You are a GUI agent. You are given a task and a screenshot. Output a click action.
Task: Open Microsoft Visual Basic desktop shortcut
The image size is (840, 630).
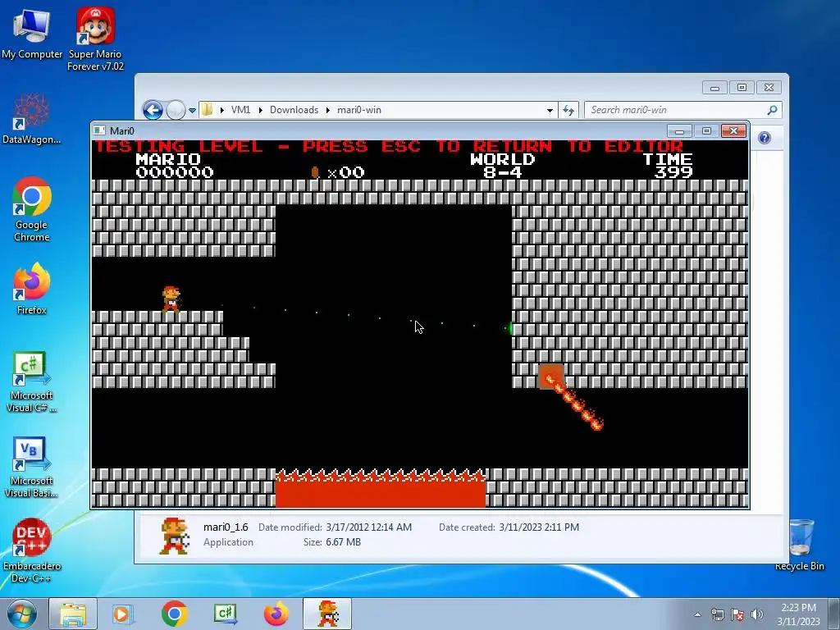click(x=32, y=467)
